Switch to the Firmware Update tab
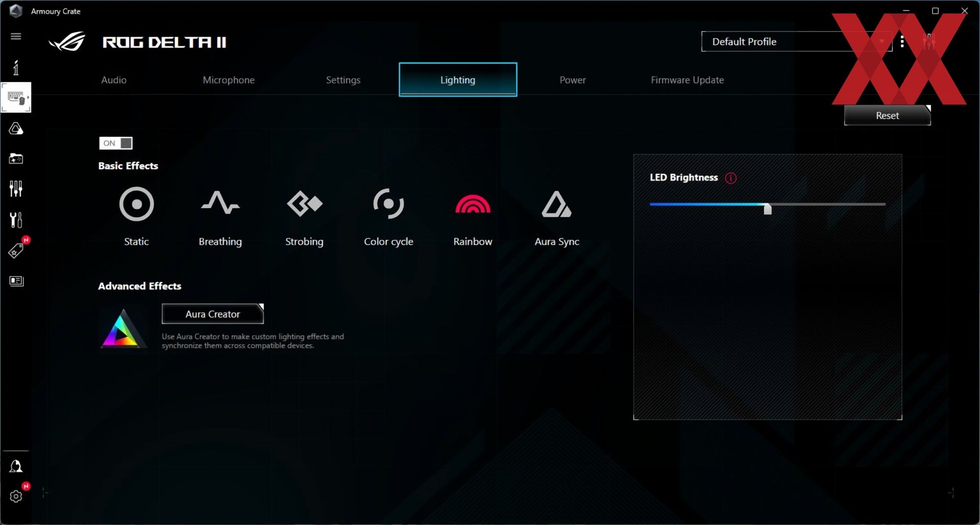The image size is (980, 525). click(687, 80)
